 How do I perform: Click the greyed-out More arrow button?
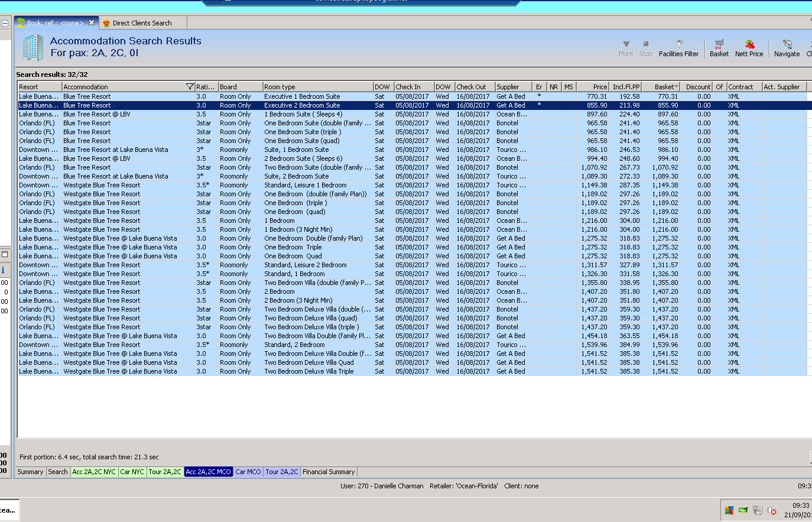pyautogui.click(x=626, y=48)
